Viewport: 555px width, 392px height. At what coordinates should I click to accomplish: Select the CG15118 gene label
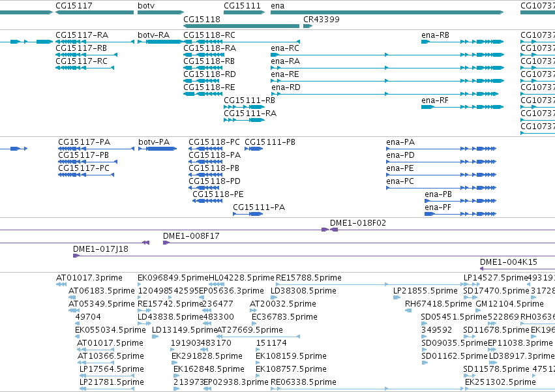pyautogui.click(x=202, y=19)
